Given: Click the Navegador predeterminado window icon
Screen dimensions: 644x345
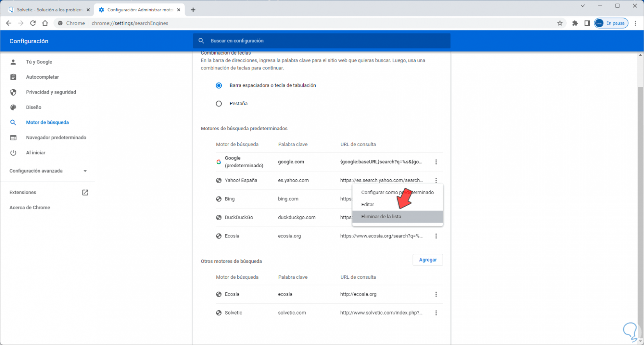Looking at the screenshot, I should (x=13, y=138).
